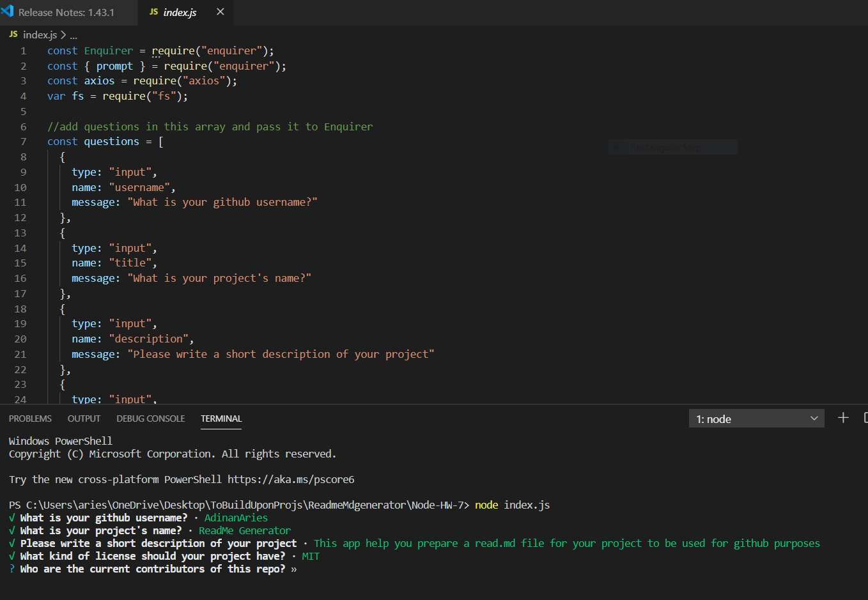Open the '1: node' terminal selector dropdown
Image resolution: width=868 pixels, height=600 pixels.
pyautogui.click(x=756, y=419)
